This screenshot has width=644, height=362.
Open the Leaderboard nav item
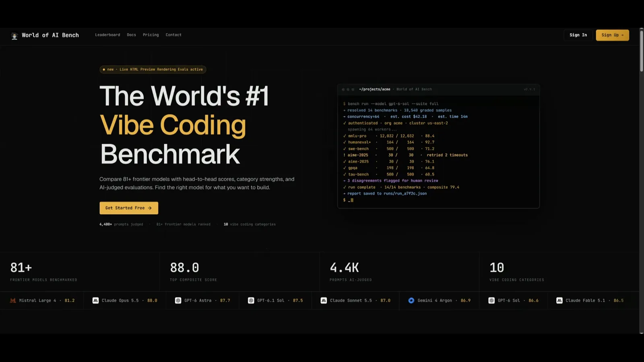tap(107, 35)
